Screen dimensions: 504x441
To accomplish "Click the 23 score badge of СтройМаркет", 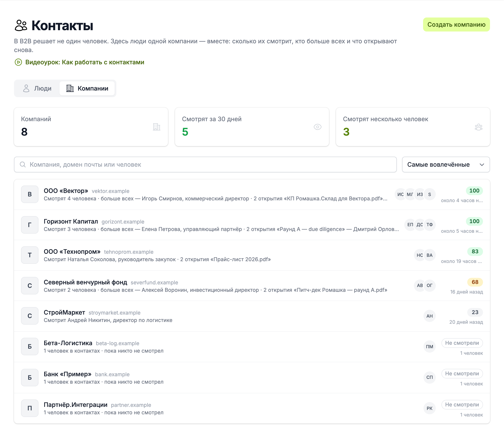I will click(475, 312).
